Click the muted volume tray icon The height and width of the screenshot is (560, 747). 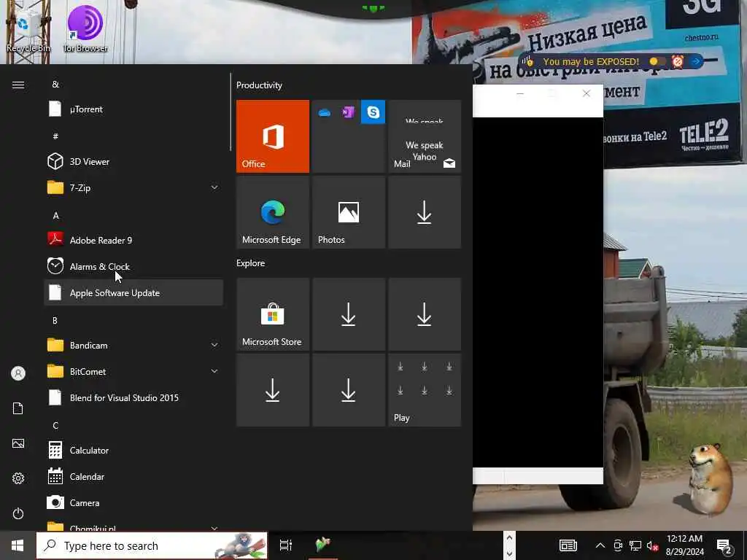pyautogui.click(x=652, y=545)
